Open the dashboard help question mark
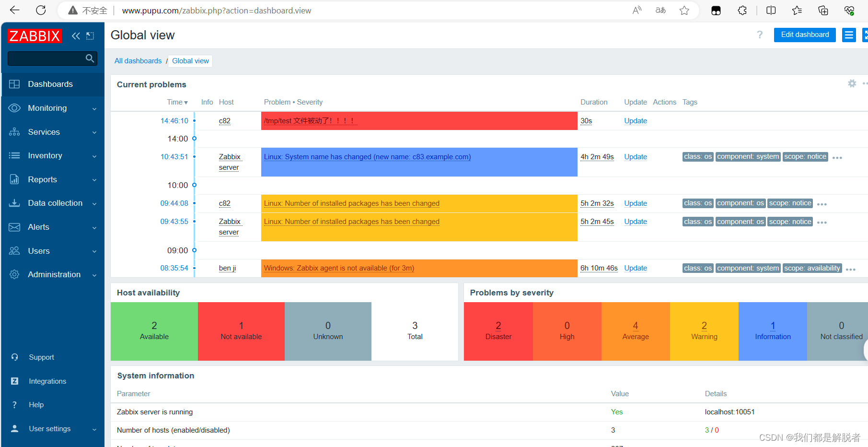This screenshot has width=868, height=447. tap(760, 35)
